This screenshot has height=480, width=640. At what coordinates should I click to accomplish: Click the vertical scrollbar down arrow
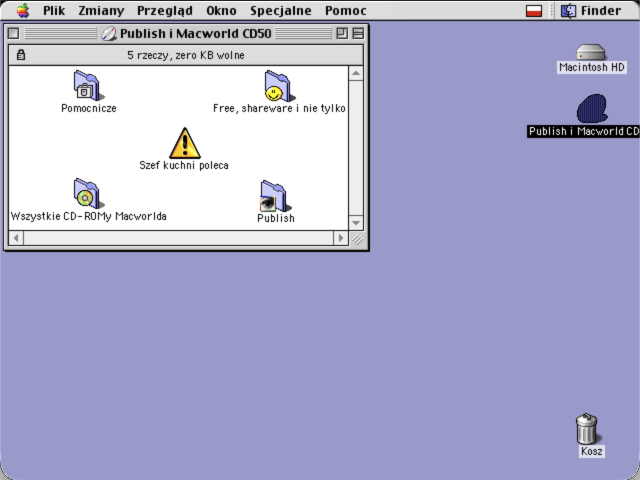pos(356,223)
